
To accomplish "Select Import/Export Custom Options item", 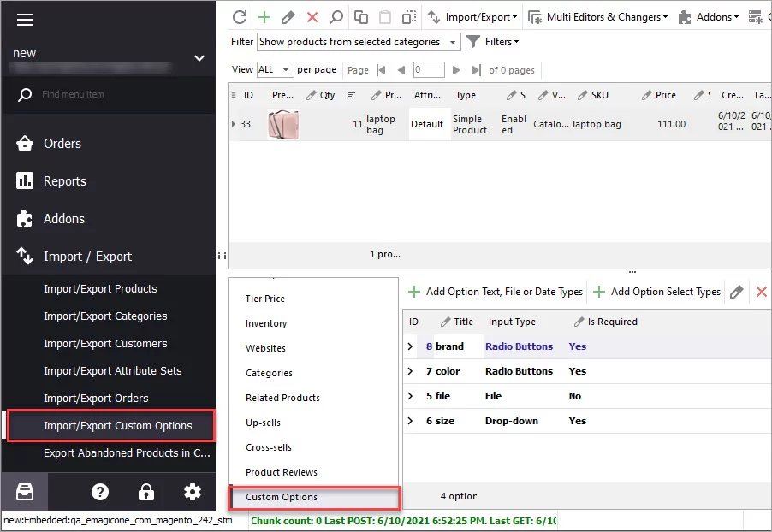I will [x=110, y=426].
